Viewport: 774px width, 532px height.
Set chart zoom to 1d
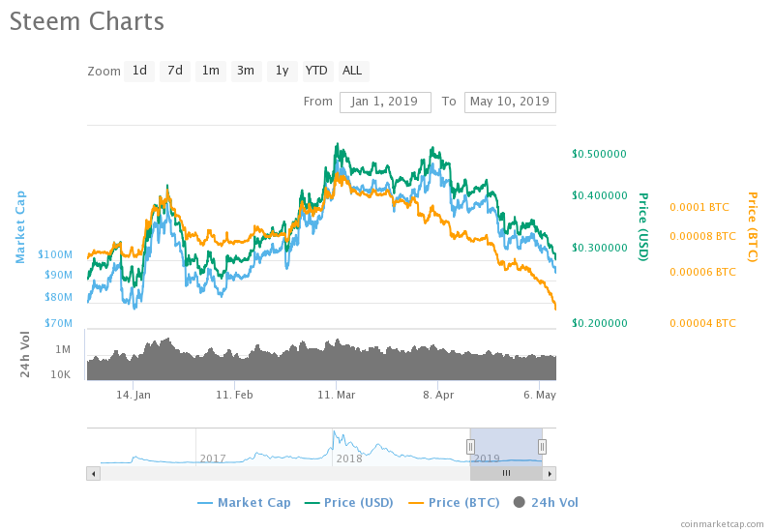coord(139,71)
